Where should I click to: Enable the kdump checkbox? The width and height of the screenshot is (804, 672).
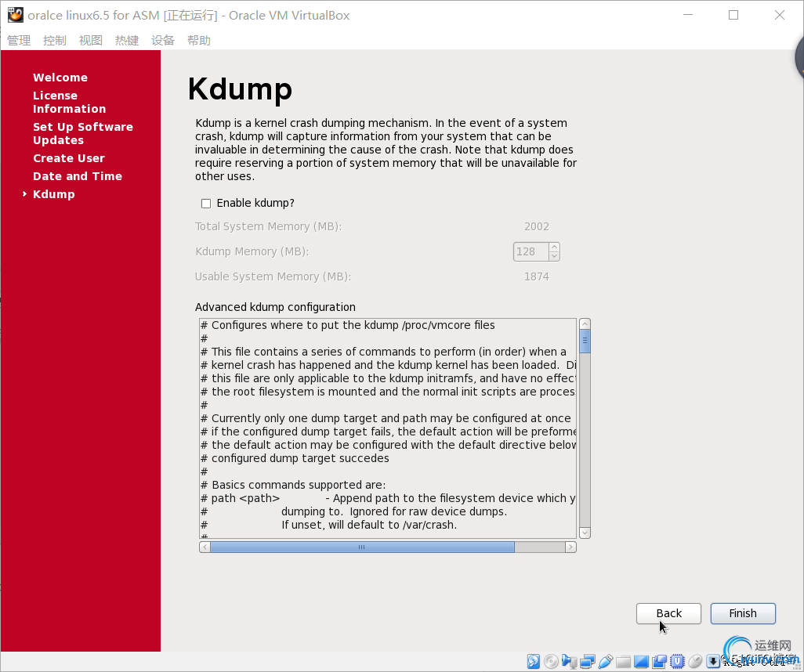point(206,204)
